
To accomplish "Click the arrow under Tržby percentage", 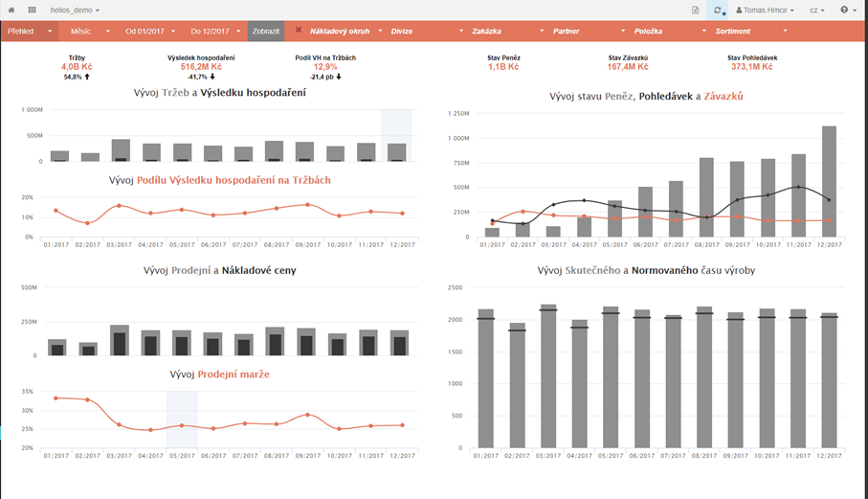I will pos(88,77).
